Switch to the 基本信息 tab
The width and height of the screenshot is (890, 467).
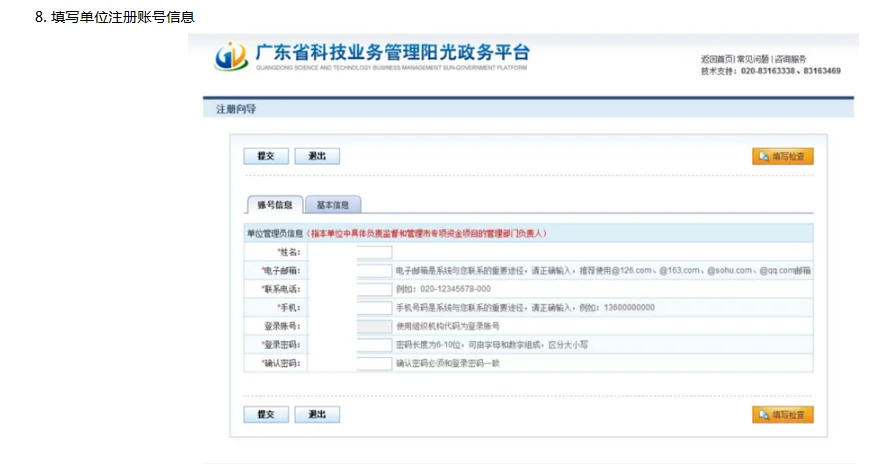point(333,205)
